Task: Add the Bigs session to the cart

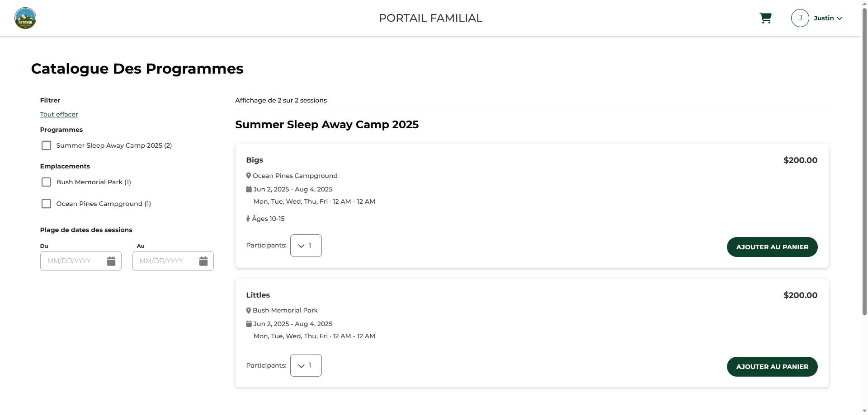Action: 772,247
